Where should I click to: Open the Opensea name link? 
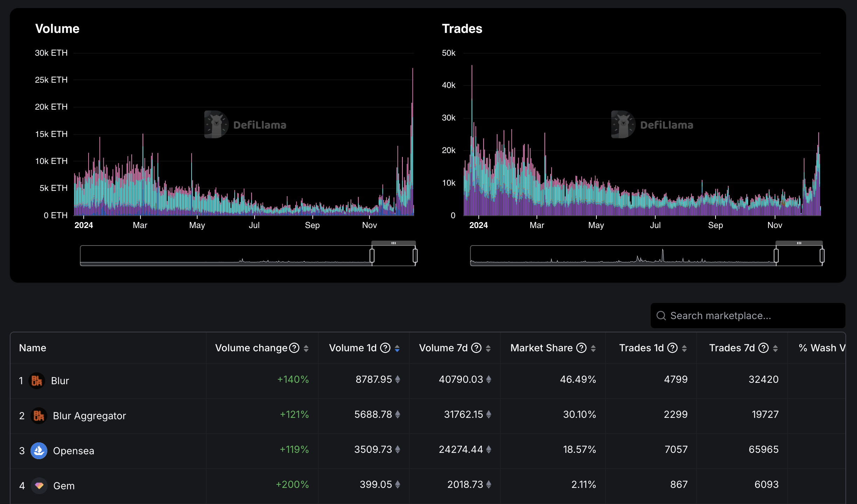point(74,451)
